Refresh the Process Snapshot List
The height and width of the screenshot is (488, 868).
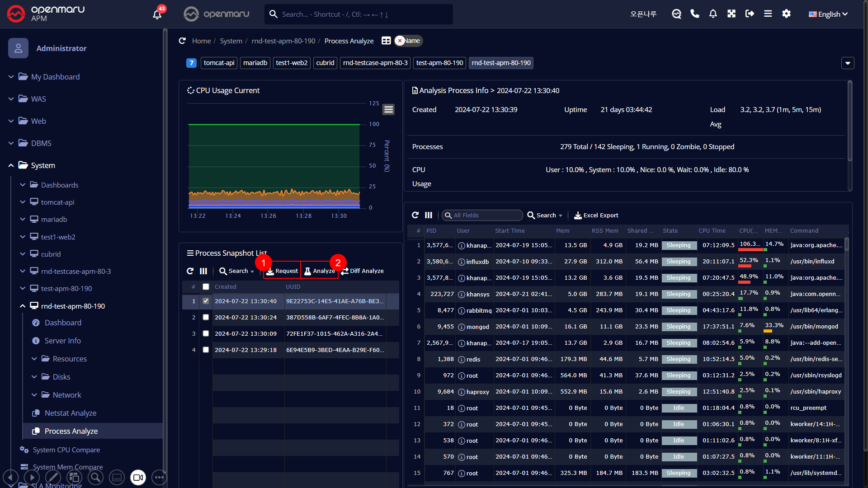coord(190,271)
